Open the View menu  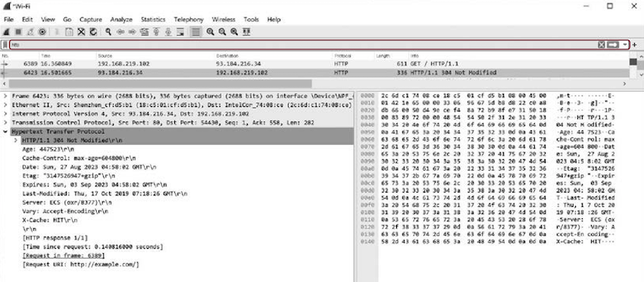[48, 19]
